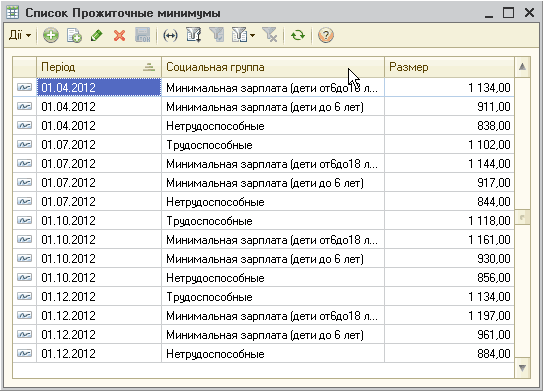Image resolution: width=543 pixels, height=391 pixels.
Task: Select the size value 1 118,00
Action: point(489,221)
